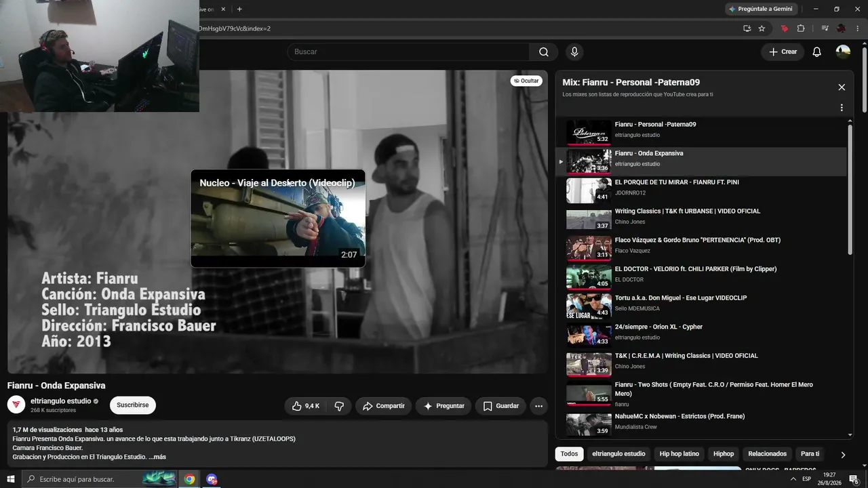Expand the description with ...más
This screenshot has width=868, height=488.
tap(157, 457)
